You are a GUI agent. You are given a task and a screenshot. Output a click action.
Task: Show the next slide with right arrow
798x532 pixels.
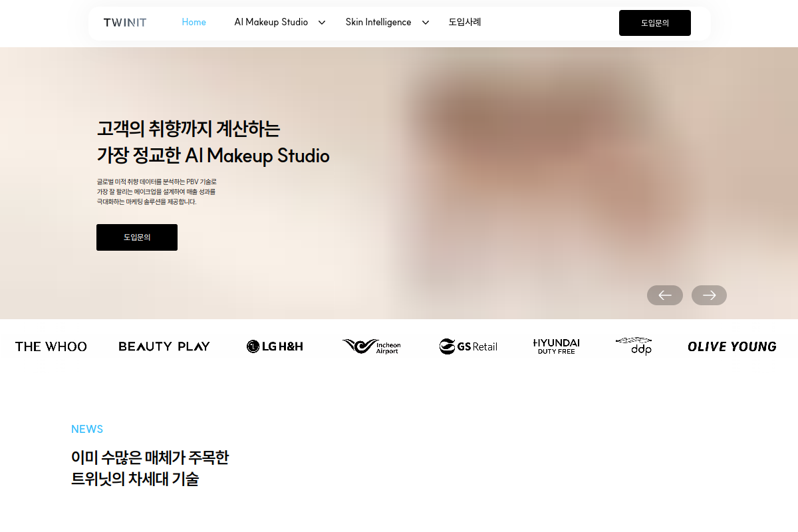point(709,295)
